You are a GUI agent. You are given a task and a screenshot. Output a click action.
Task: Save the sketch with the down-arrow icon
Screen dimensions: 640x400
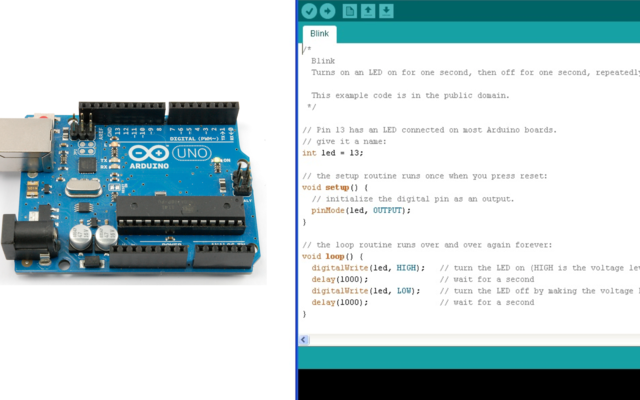point(386,11)
